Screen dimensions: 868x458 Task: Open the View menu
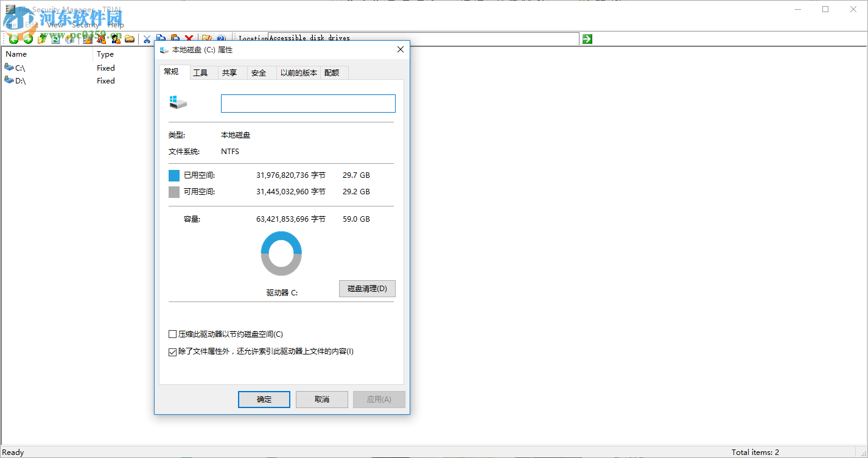[55, 24]
